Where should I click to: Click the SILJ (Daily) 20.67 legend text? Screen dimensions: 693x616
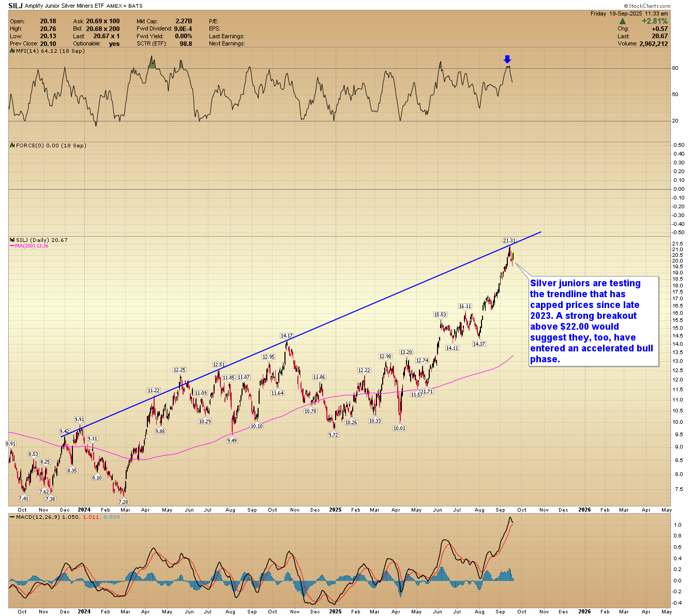pos(42,240)
